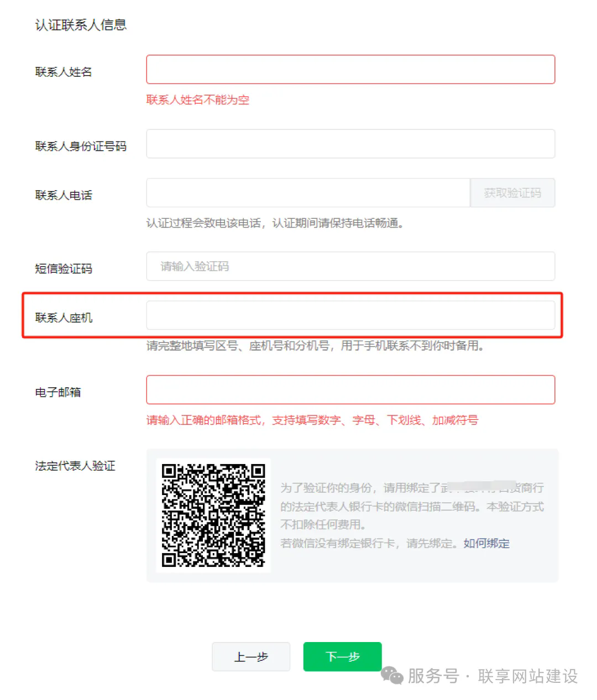Click the 电子邮箱 email input field

click(x=350, y=390)
